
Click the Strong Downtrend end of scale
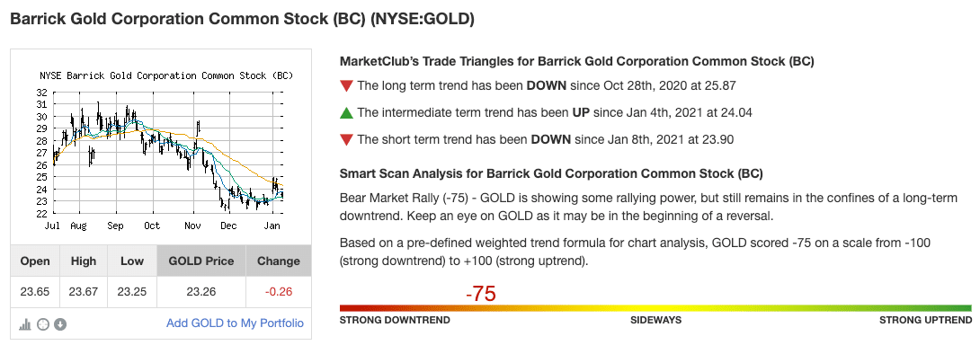click(395, 320)
